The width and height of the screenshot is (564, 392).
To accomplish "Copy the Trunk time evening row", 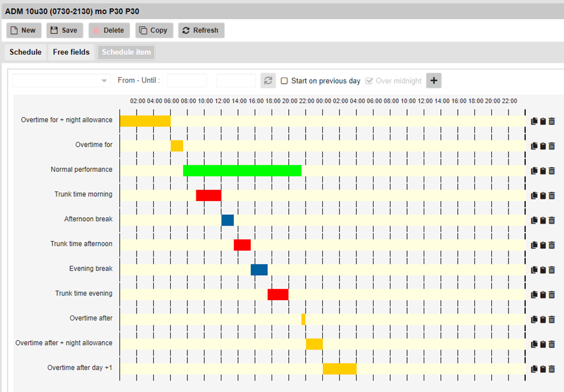I will 534,295.
